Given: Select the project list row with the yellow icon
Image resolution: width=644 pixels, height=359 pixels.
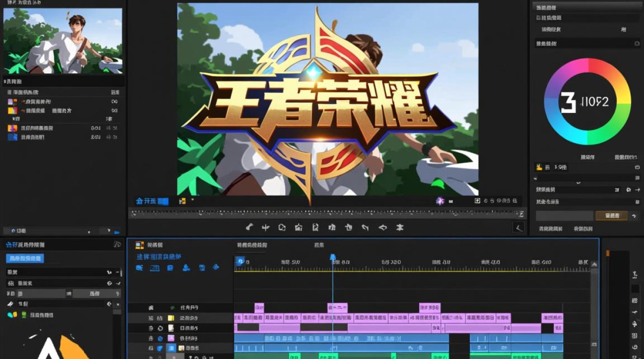Looking at the screenshot, I should pyautogui.click(x=63, y=111).
